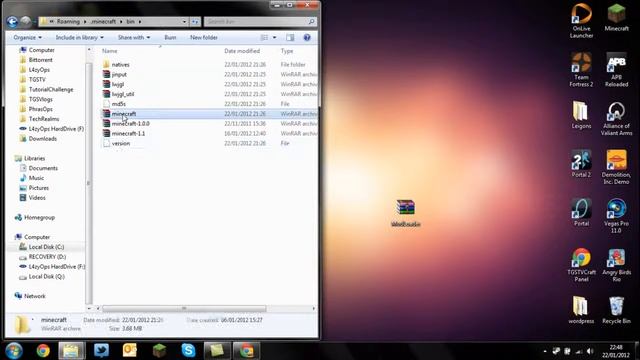Image resolution: width=640 pixels, height=360 pixels.
Task: Select the ModLoader archive on desktop
Action: [x=406, y=213]
